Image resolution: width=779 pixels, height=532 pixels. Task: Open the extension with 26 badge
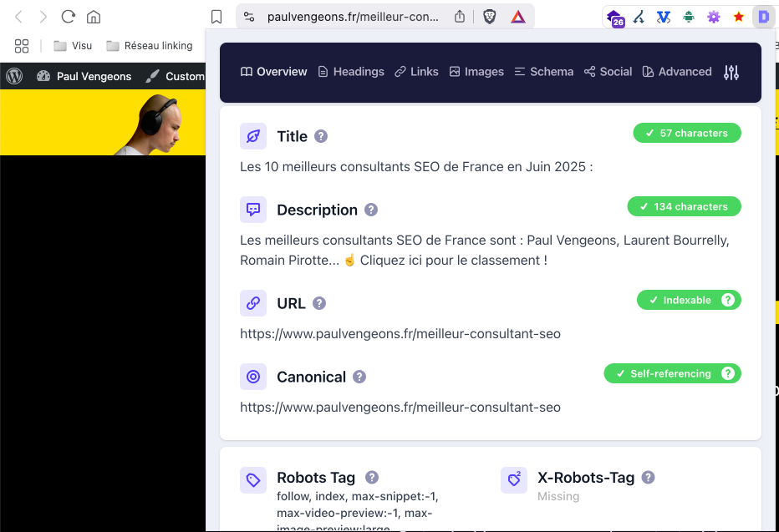(615, 18)
